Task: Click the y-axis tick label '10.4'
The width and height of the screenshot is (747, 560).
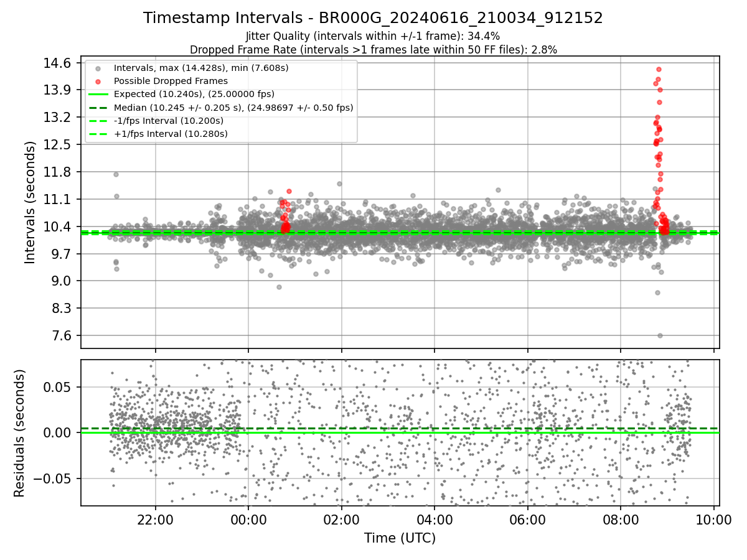Action: [x=58, y=226]
